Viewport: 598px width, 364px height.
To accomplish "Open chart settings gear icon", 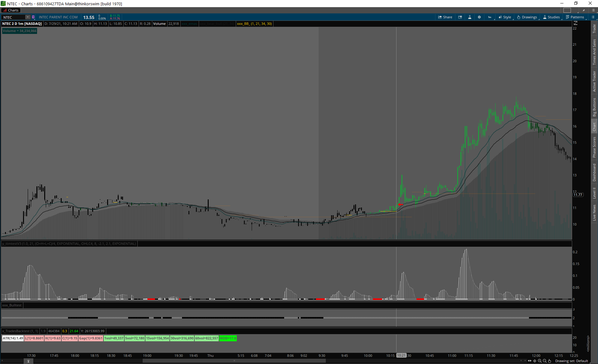I will point(479,17).
